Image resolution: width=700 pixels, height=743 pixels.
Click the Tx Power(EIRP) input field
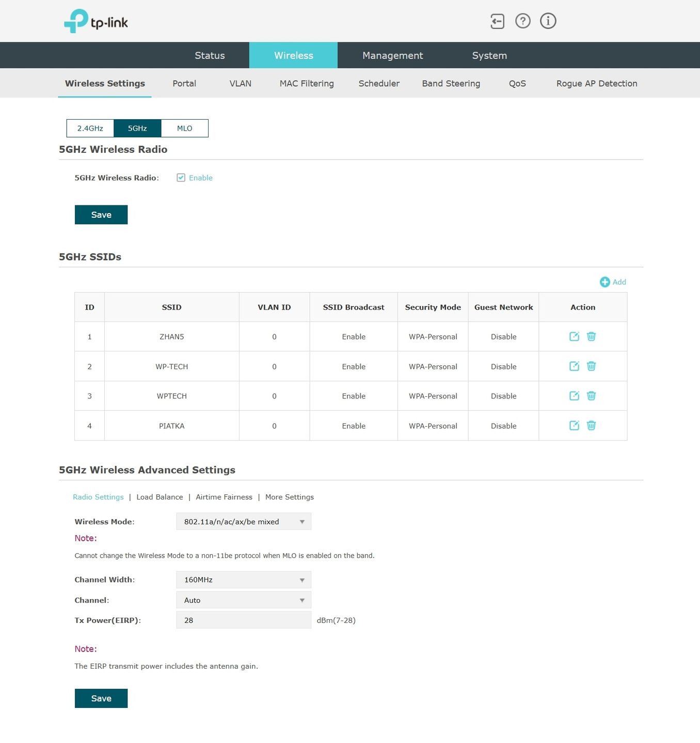pos(244,620)
